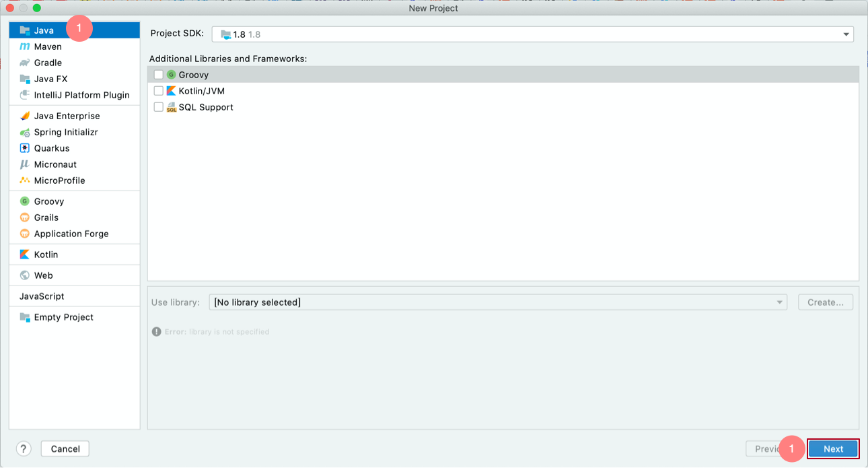Check the SQL Support checkbox
Image resolution: width=868 pixels, height=468 pixels.
159,107
